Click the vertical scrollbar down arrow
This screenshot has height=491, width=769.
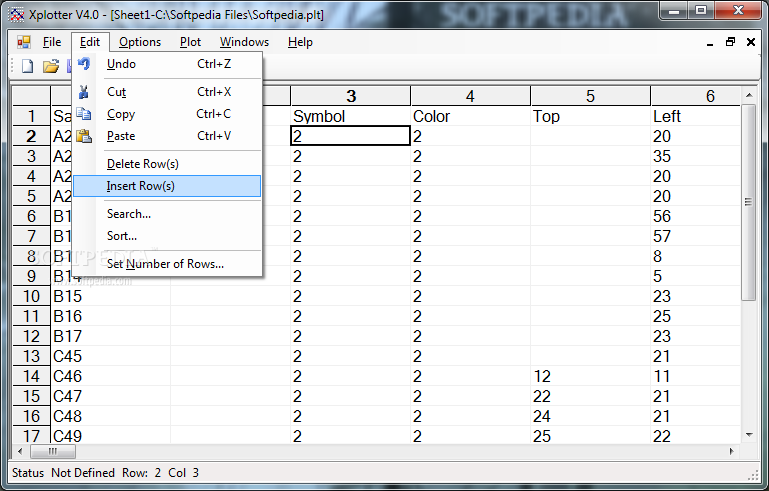pos(748,435)
